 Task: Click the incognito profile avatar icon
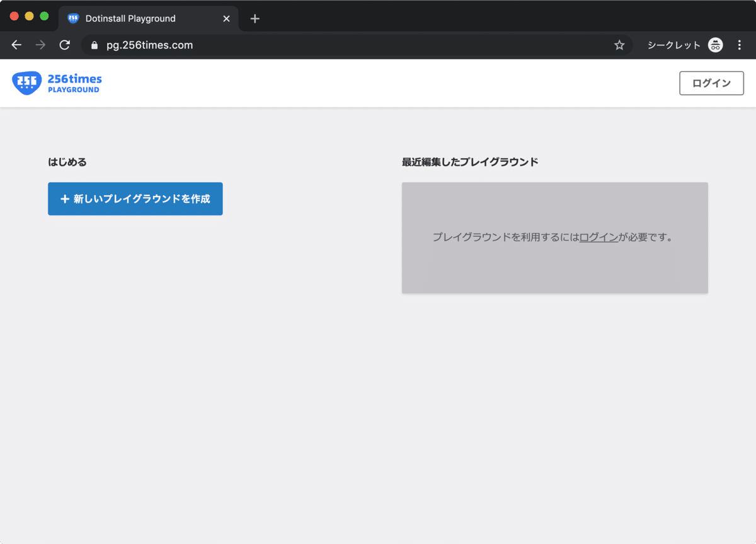[715, 45]
